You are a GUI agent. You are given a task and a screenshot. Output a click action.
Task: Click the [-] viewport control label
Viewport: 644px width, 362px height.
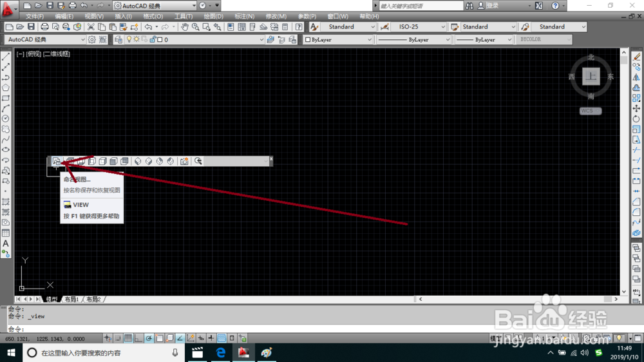(x=20, y=54)
